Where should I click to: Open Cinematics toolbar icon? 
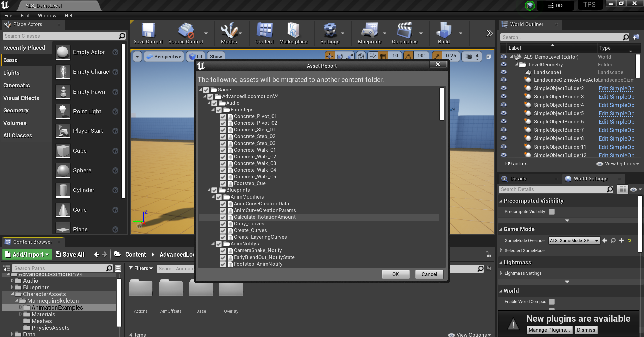coord(405,31)
